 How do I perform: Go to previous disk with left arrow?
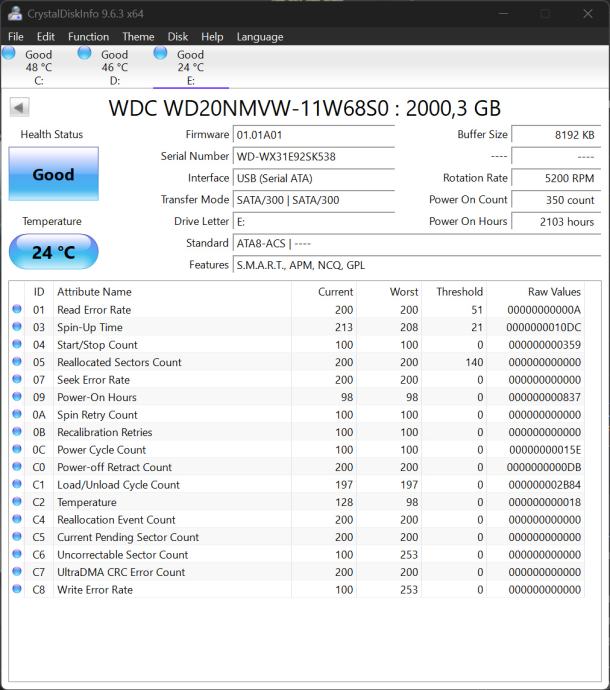[x=19, y=107]
